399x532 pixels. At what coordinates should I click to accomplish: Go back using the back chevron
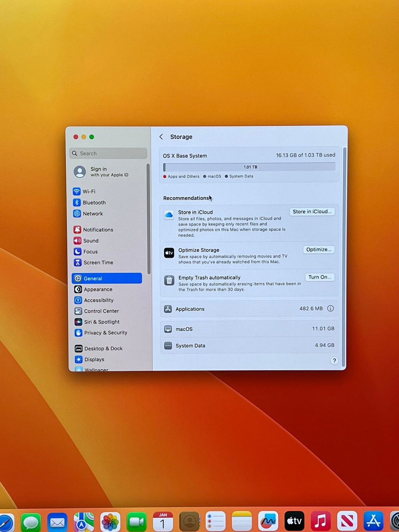click(161, 137)
